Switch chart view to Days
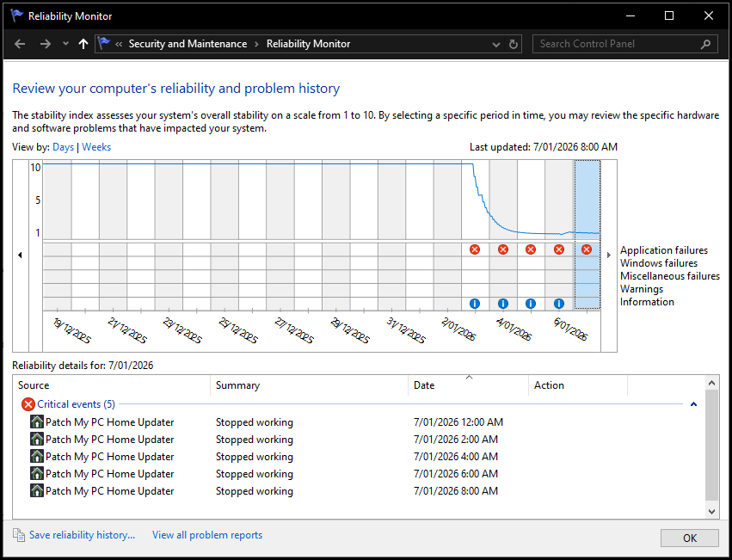732x560 pixels. point(63,147)
